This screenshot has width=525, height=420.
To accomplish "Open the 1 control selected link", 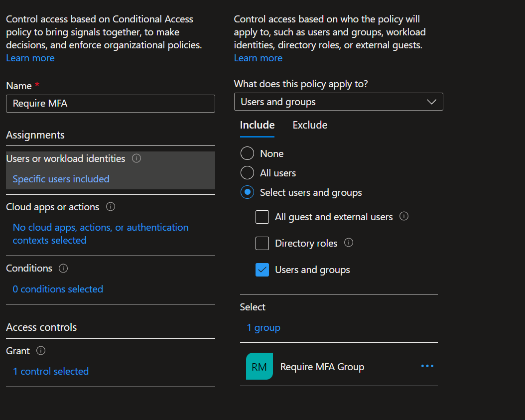I will pos(51,371).
